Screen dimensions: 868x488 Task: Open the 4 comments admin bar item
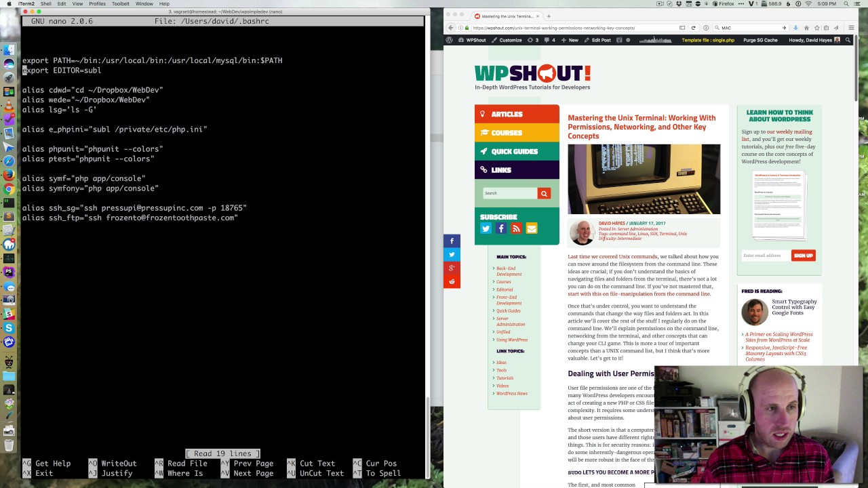coord(550,40)
